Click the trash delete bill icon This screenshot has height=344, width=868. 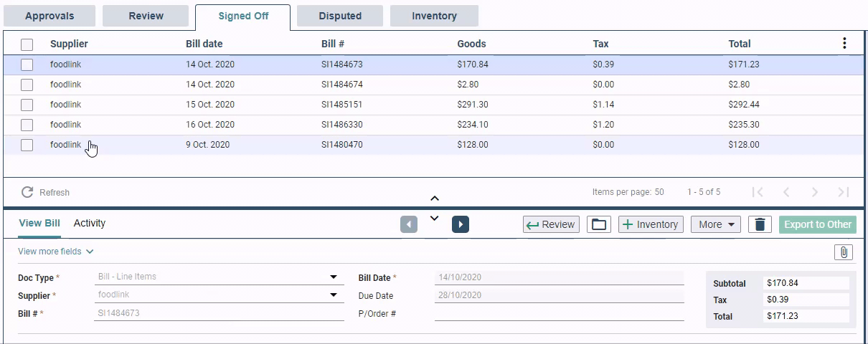[760, 224]
